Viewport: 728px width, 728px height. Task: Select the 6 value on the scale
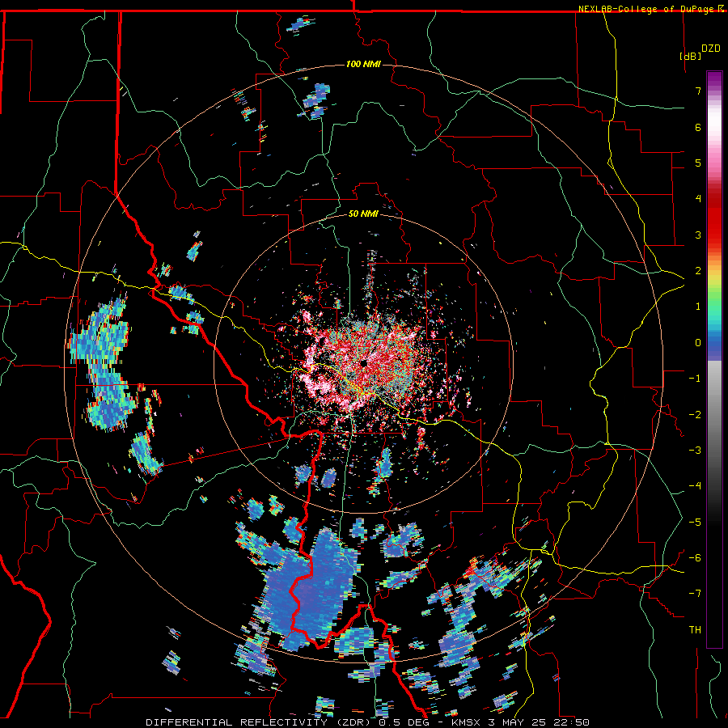point(698,127)
